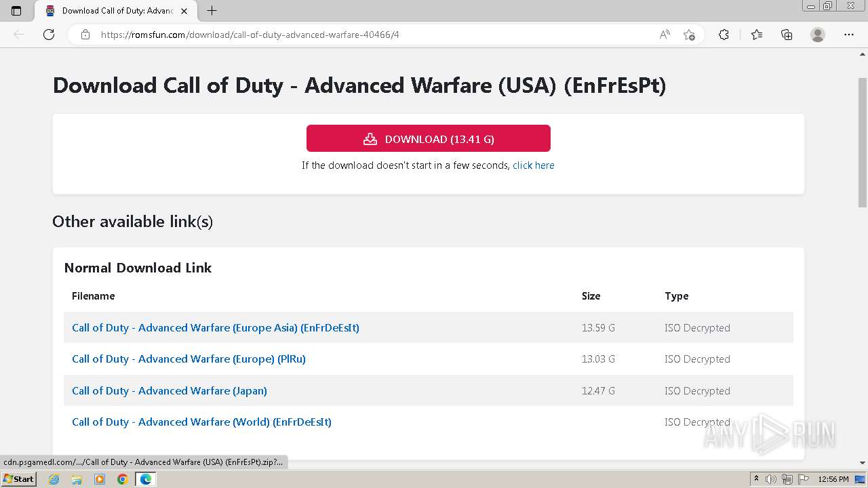Open the user profile icon

[x=818, y=35]
